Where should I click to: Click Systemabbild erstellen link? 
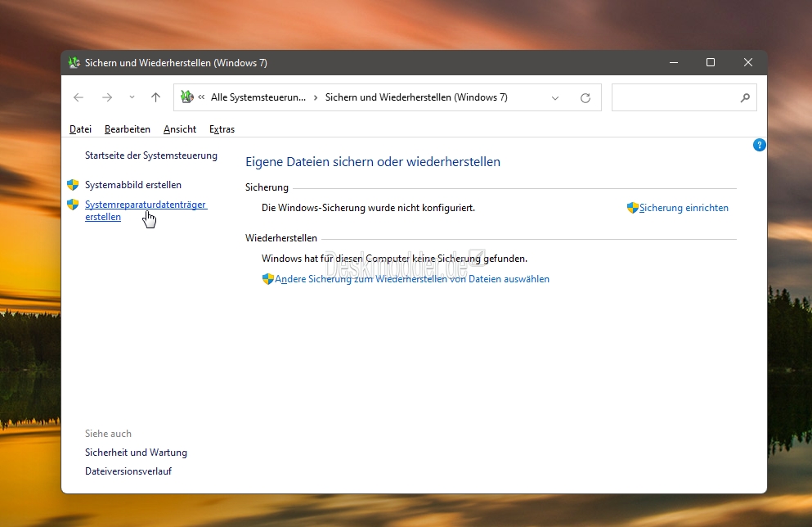[x=133, y=185]
